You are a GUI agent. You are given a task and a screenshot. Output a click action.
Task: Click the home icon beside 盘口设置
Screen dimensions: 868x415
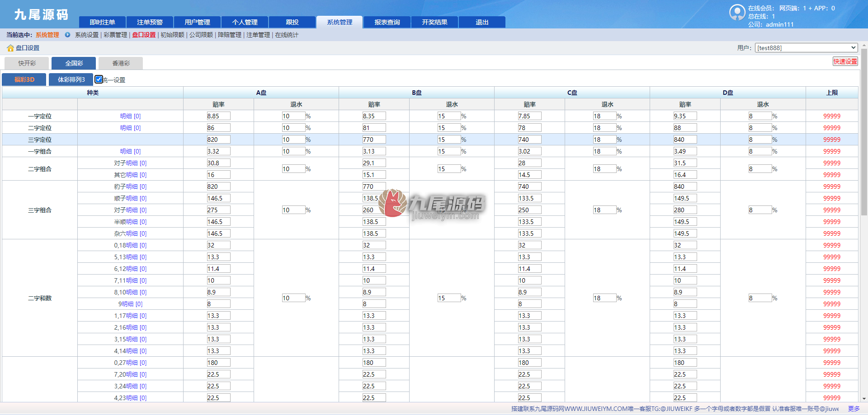(10, 48)
